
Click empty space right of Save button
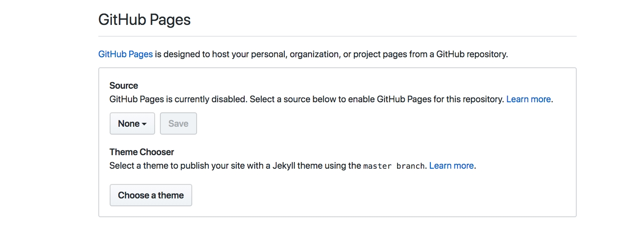[350, 124]
